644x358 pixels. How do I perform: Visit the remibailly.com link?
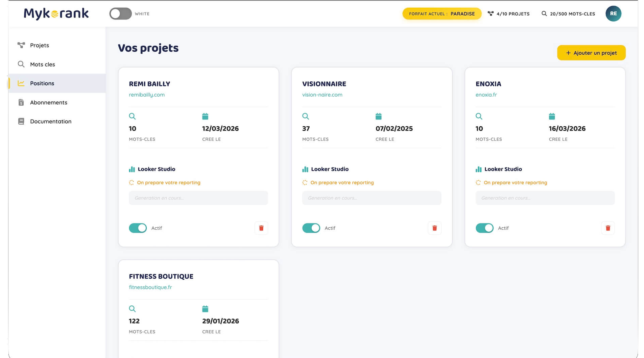coord(146,95)
